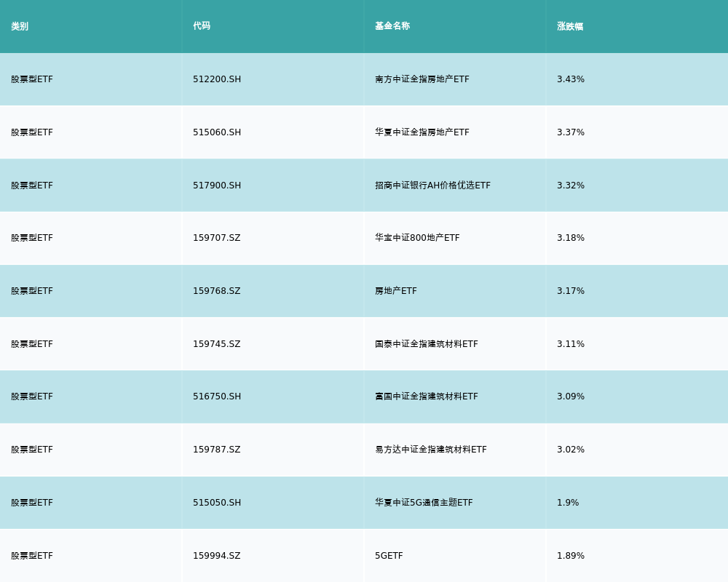Click 股票型ETF in the 512200.SH row
This screenshot has height=582, width=728.
[x=32, y=79]
